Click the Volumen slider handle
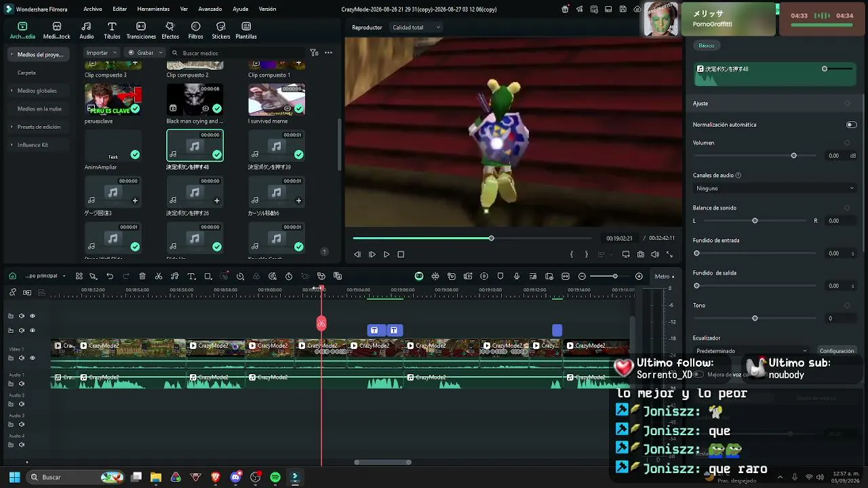 [x=793, y=156]
